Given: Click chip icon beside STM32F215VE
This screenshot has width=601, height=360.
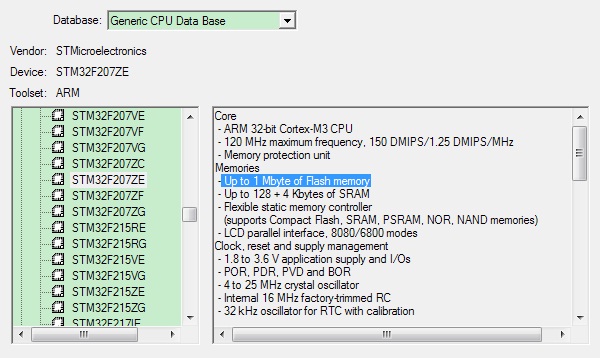Looking at the screenshot, I should coord(58,260).
